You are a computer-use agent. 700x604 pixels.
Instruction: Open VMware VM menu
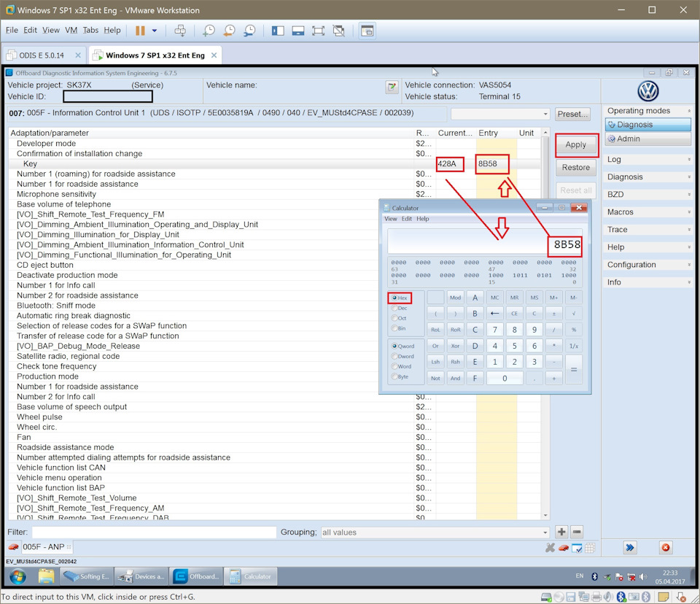71,30
